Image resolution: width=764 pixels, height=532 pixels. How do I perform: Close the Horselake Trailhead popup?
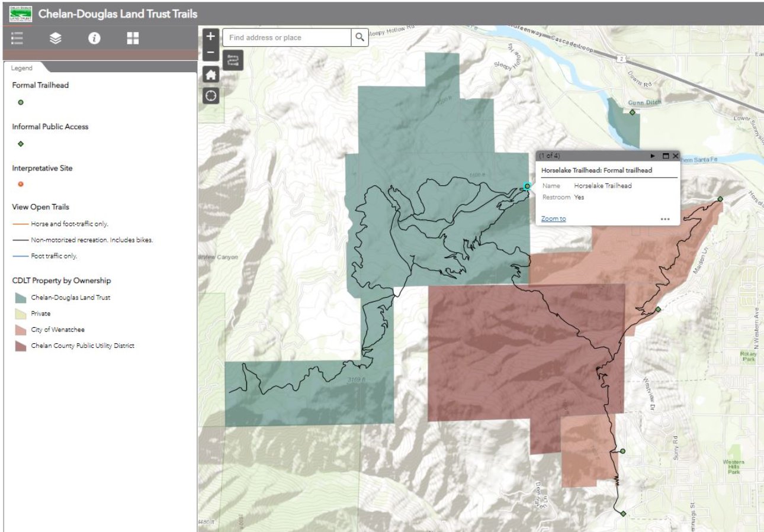(675, 156)
